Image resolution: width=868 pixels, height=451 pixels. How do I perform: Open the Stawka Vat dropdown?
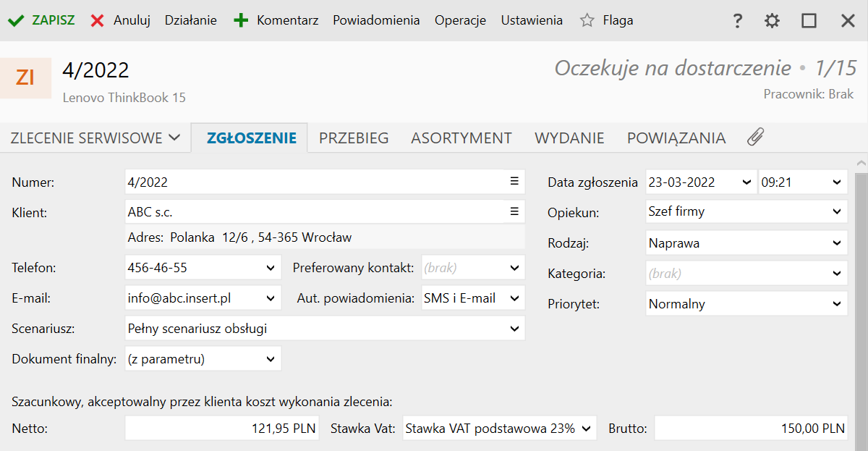585,428
